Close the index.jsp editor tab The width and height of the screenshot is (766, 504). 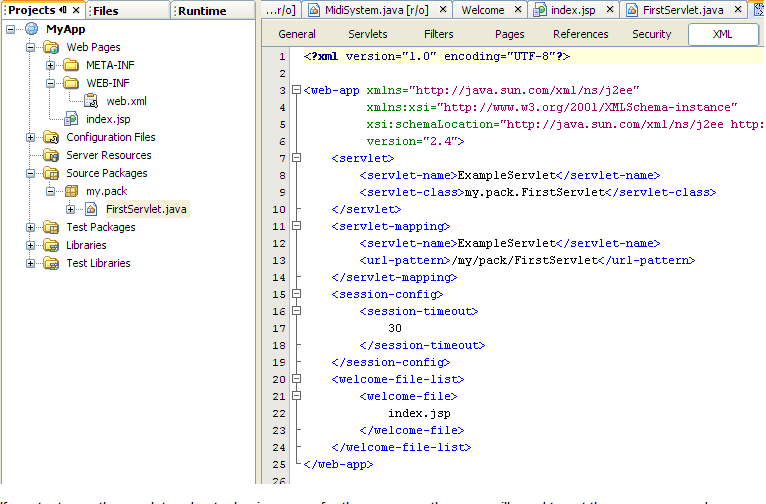click(610, 9)
